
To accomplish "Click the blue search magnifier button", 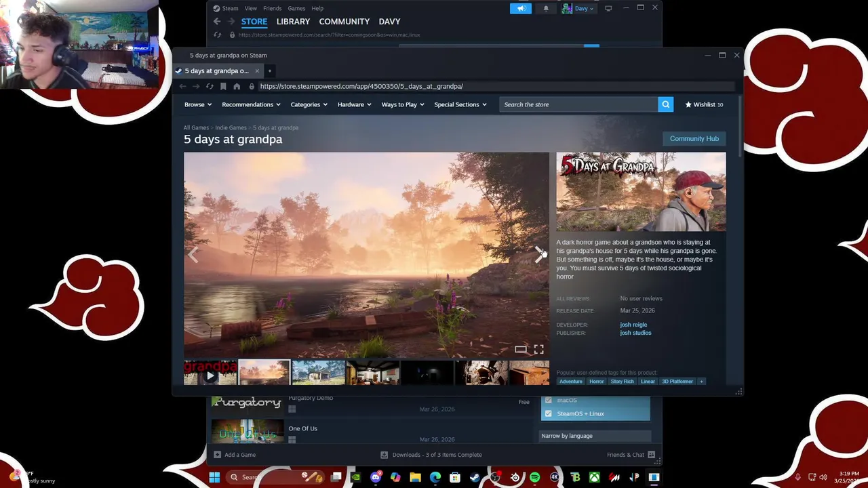I will pos(666,104).
